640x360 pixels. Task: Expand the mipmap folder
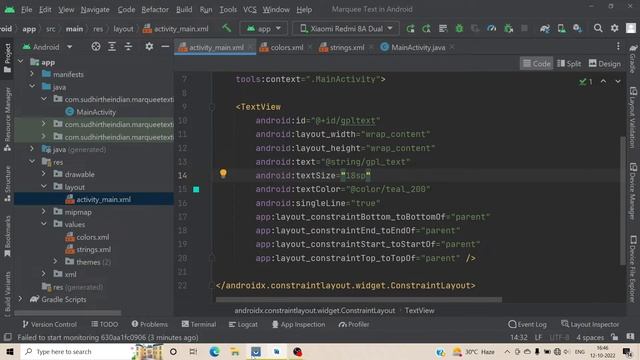tap(43, 211)
